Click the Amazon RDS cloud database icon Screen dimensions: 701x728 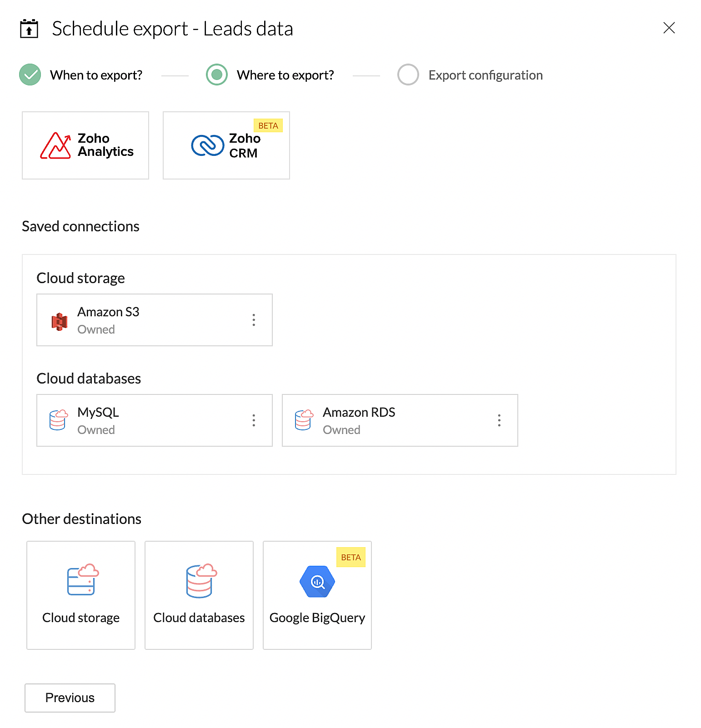tap(304, 419)
